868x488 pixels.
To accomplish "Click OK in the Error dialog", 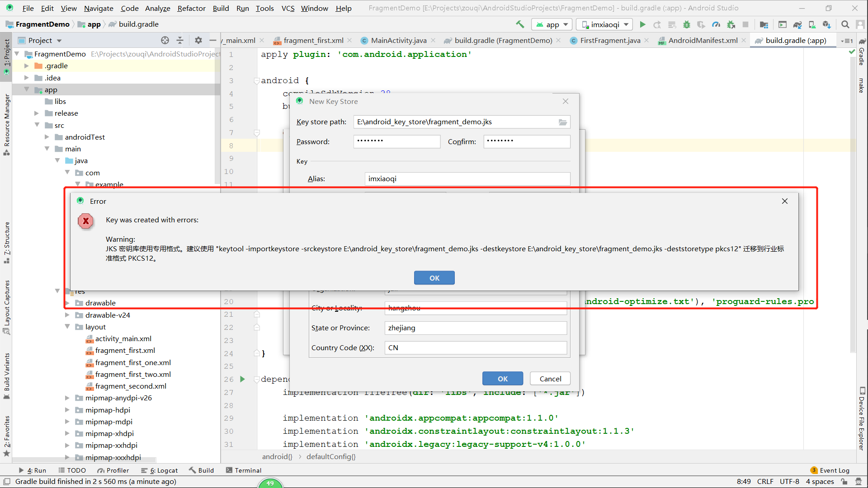I will [x=434, y=278].
